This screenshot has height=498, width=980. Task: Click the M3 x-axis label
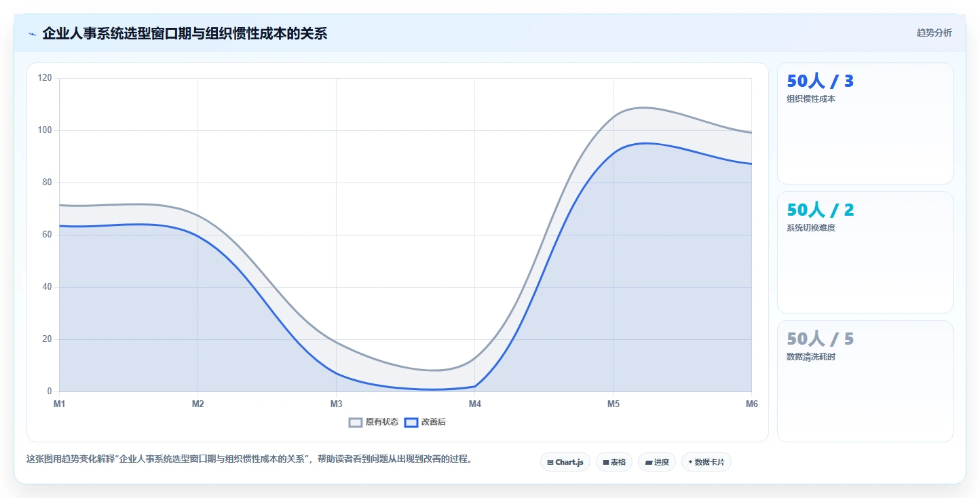click(337, 404)
